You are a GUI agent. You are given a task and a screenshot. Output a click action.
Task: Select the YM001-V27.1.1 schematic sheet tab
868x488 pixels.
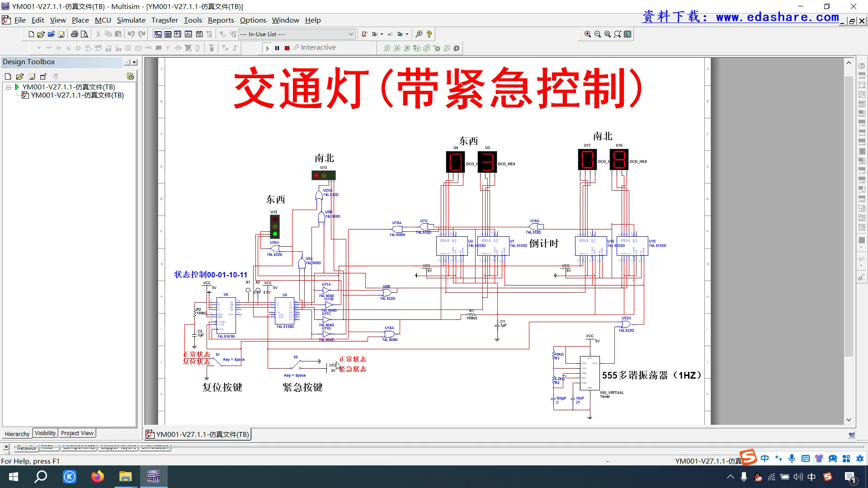click(x=198, y=434)
